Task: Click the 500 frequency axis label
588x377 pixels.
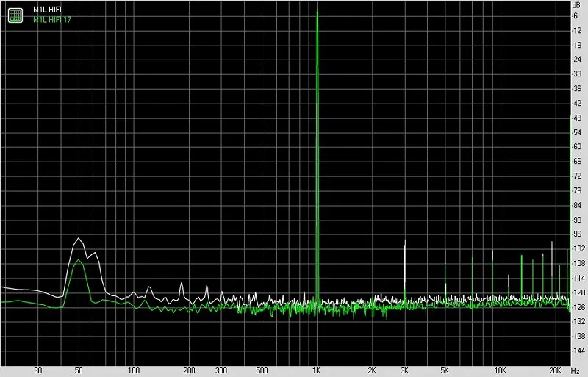Action: [262, 370]
